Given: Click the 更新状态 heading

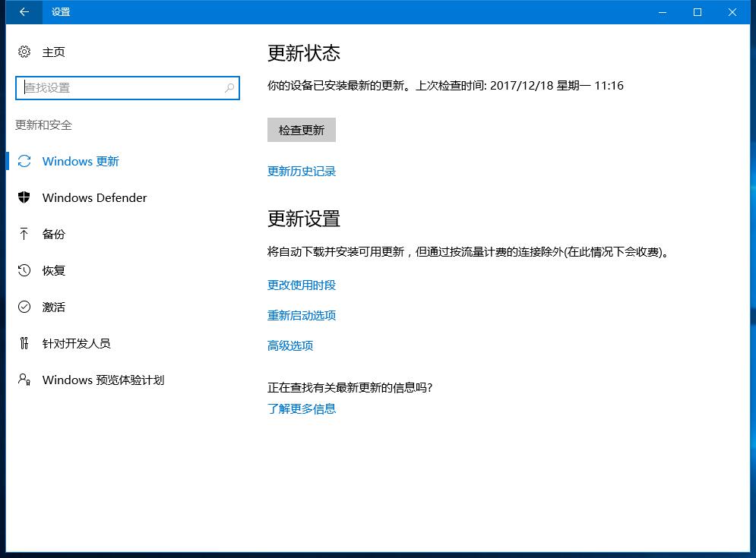Looking at the screenshot, I should (304, 53).
